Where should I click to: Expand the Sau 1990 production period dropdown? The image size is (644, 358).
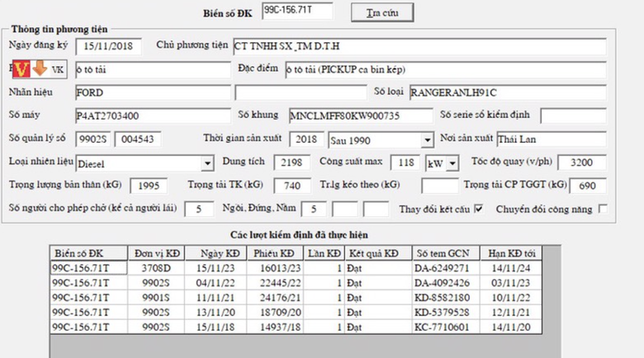(x=426, y=140)
